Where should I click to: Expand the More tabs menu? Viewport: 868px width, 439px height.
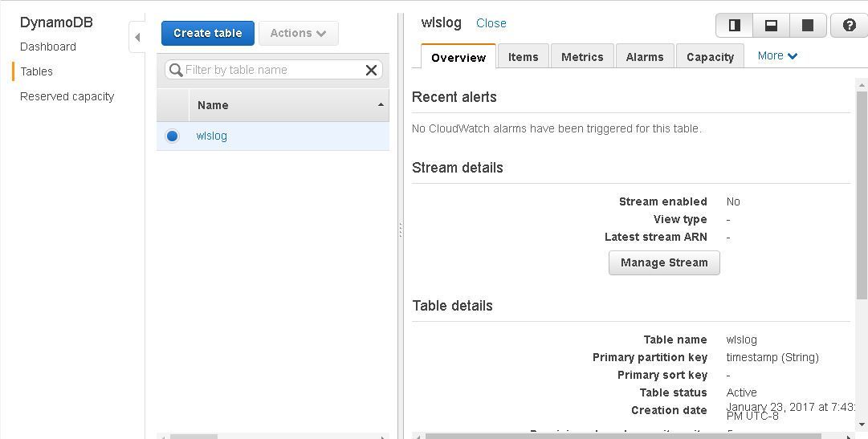pyautogui.click(x=777, y=56)
